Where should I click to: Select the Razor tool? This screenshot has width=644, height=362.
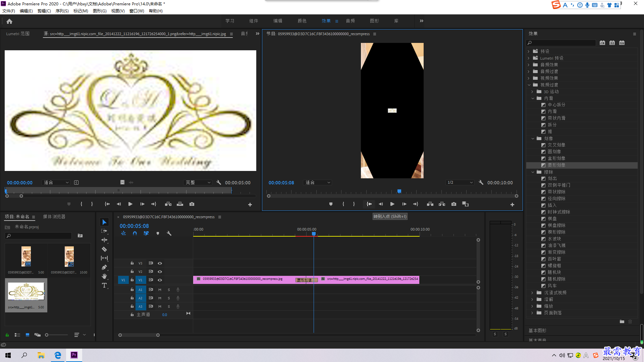(x=104, y=249)
